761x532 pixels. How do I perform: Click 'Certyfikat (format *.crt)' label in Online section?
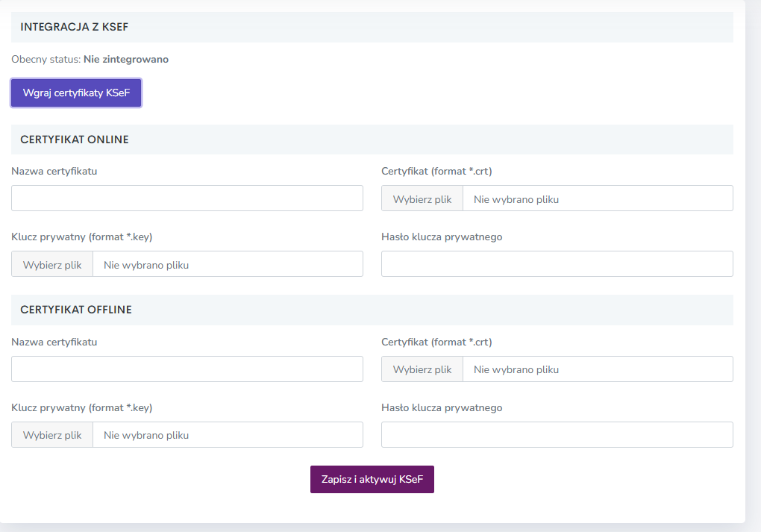[x=436, y=171]
